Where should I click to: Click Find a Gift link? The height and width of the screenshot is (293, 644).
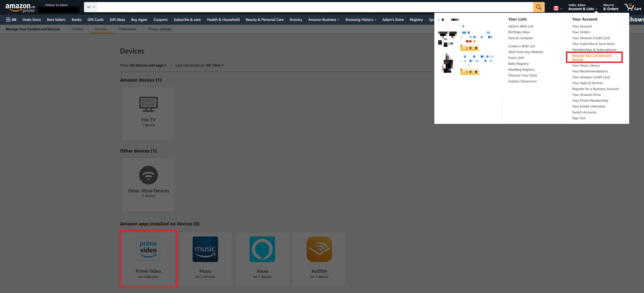516,58
